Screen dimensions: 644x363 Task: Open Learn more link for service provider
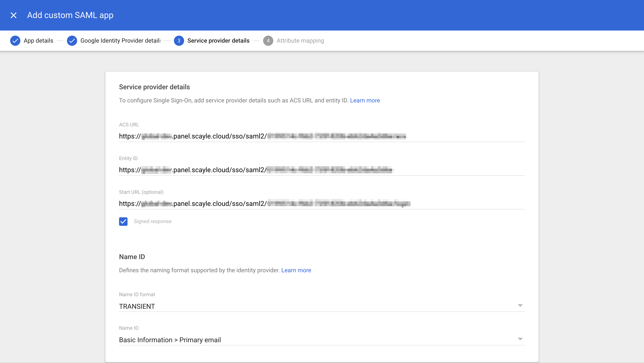click(x=365, y=100)
